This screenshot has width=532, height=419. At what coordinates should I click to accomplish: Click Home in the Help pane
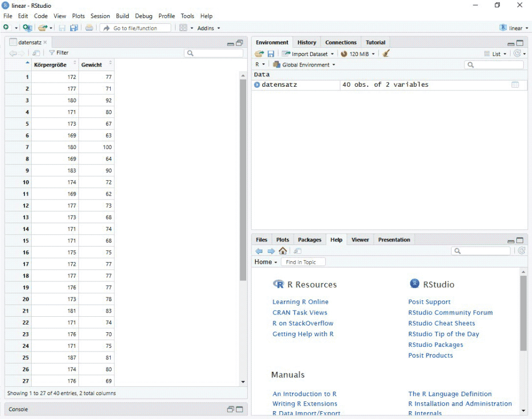click(x=263, y=262)
